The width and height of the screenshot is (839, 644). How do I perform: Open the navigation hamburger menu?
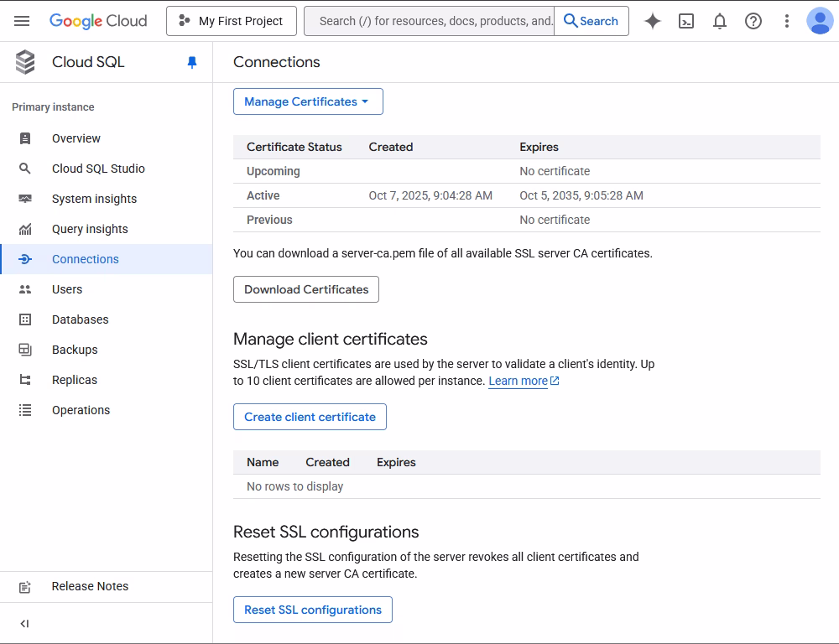coord(22,21)
